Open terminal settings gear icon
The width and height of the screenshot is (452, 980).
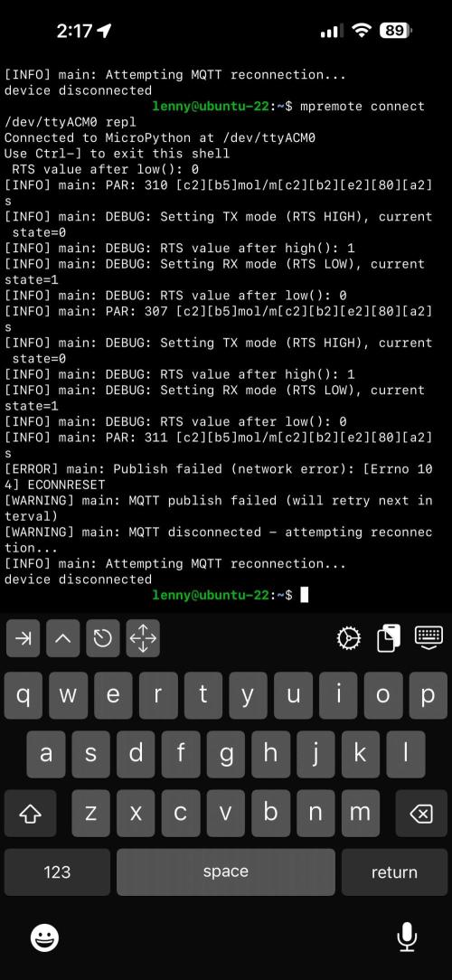[348, 638]
